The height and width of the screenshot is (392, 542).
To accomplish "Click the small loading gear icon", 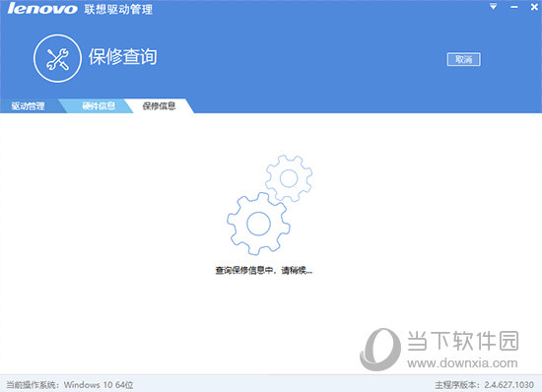I will coord(289,178).
